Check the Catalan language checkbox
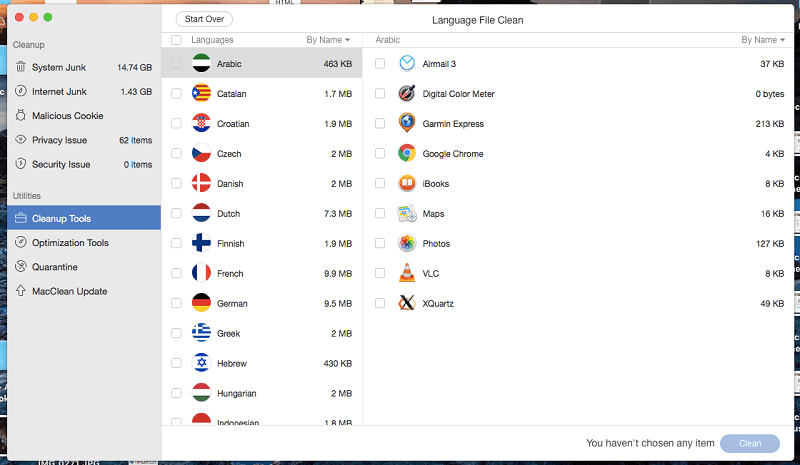The height and width of the screenshot is (465, 800). 177,93
